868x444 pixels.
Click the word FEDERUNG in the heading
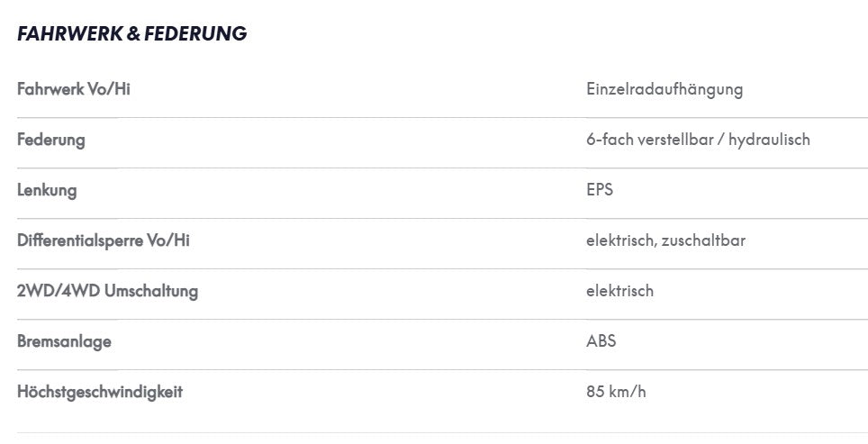pos(195,33)
